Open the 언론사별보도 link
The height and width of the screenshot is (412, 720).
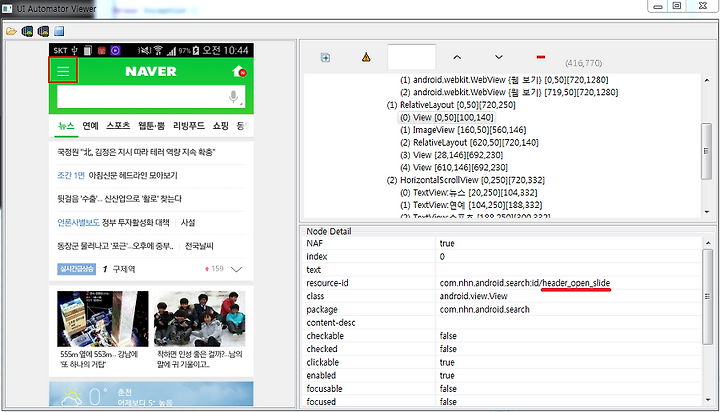coord(78,223)
